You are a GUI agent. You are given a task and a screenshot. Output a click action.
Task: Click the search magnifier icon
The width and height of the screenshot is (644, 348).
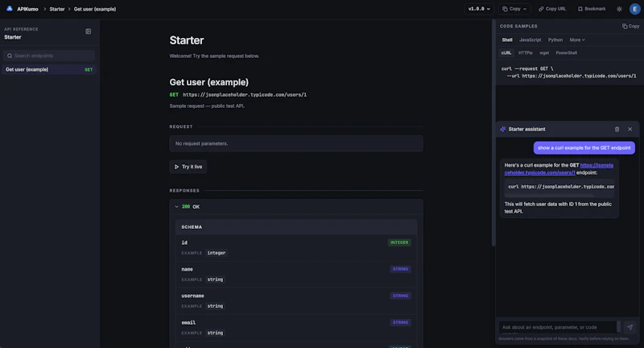10,56
